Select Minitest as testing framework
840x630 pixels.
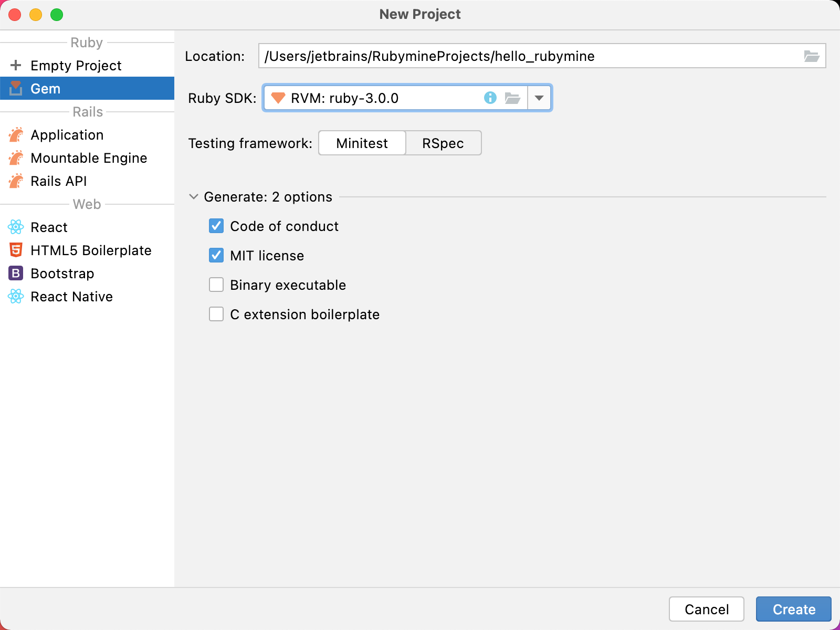coord(362,143)
